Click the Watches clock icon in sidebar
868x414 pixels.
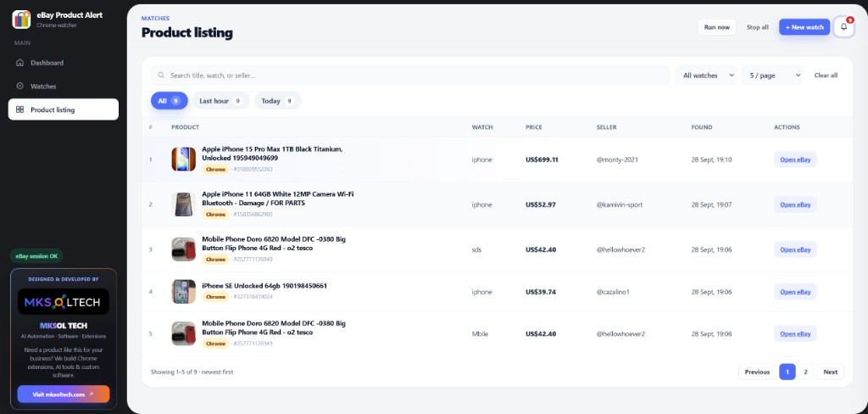coord(20,86)
